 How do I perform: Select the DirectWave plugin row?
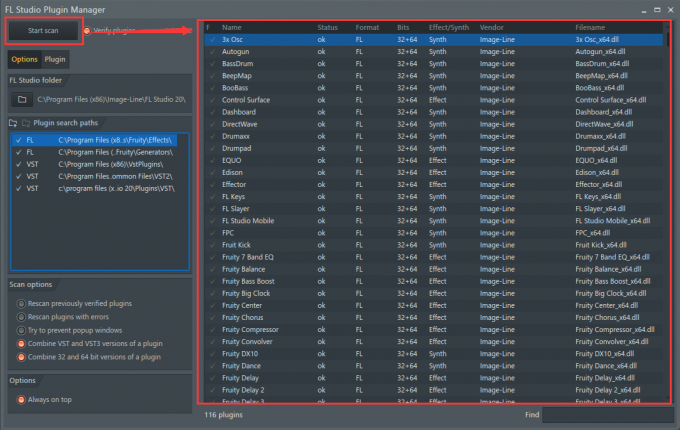(x=434, y=124)
